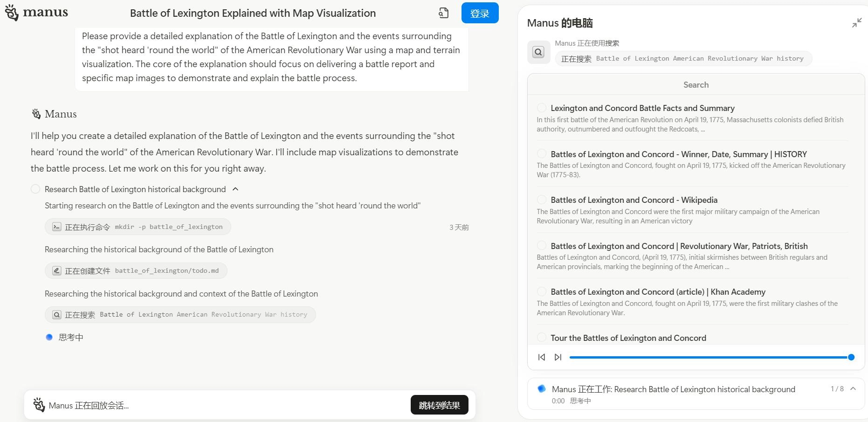868x422 pixels.
Task: Click 跳转到结果 jump to result button
Action: click(x=439, y=405)
